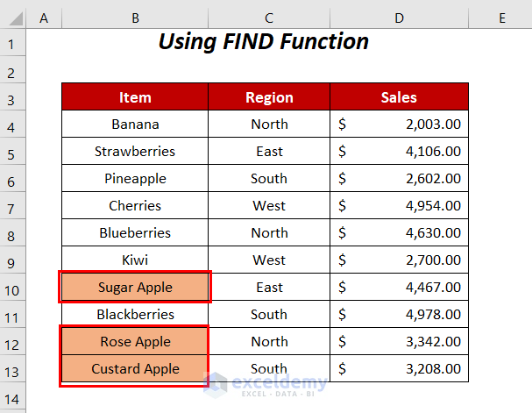Click the select-all corner triangle

[14, 18]
